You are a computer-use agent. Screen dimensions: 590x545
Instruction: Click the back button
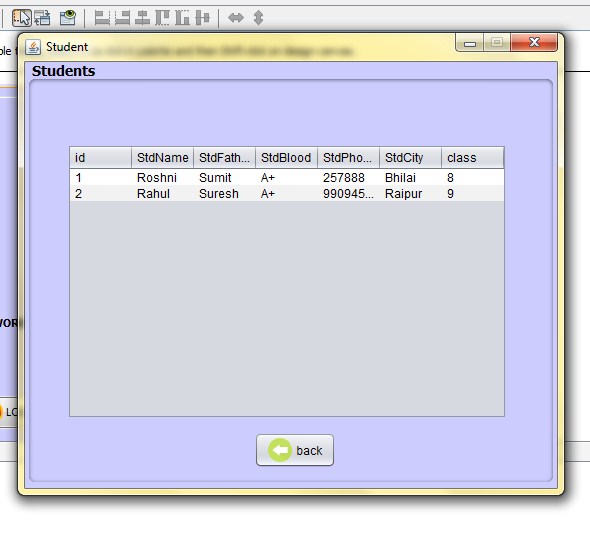295,450
